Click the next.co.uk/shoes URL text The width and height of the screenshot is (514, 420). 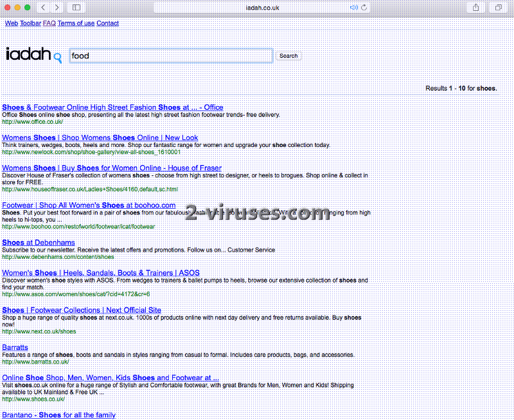pos(39,331)
